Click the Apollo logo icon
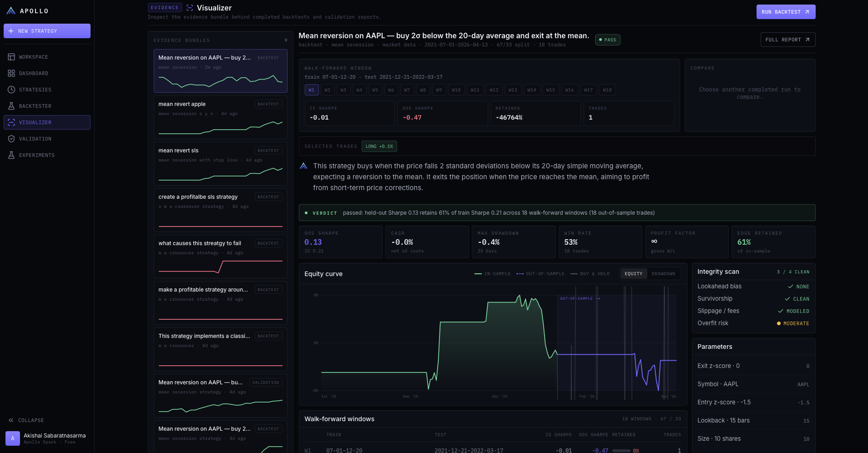868x453 pixels. pos(11,11)
